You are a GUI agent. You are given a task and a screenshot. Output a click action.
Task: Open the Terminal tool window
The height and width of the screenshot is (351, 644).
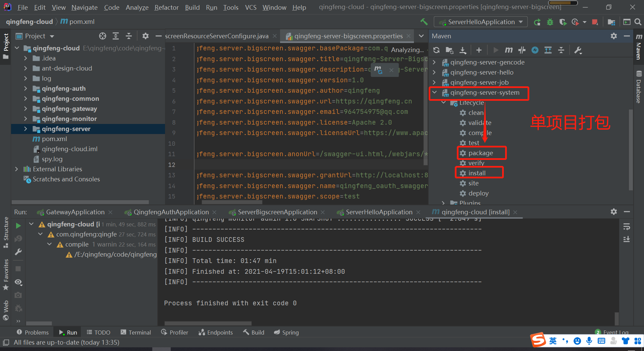click(x=136, y=332)
